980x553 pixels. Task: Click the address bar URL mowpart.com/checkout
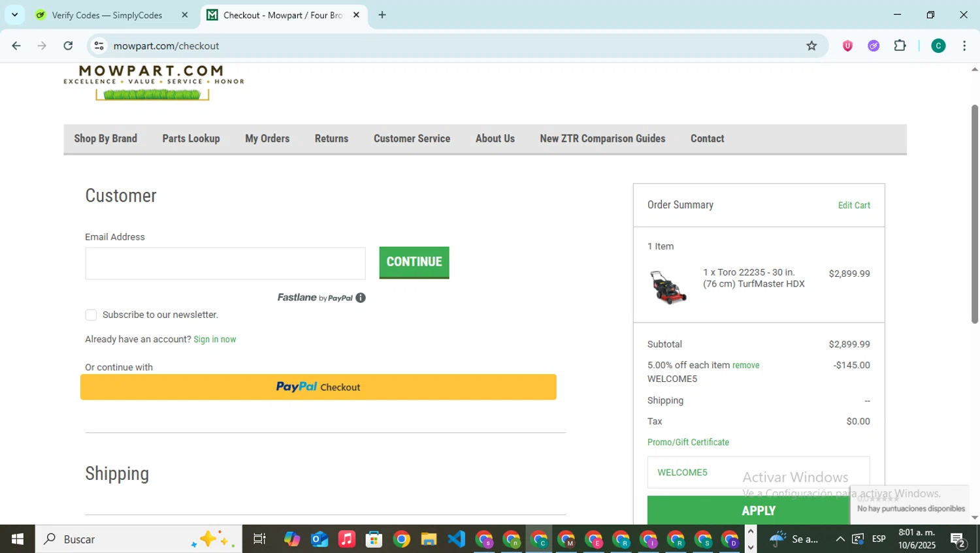coord(166,46)
